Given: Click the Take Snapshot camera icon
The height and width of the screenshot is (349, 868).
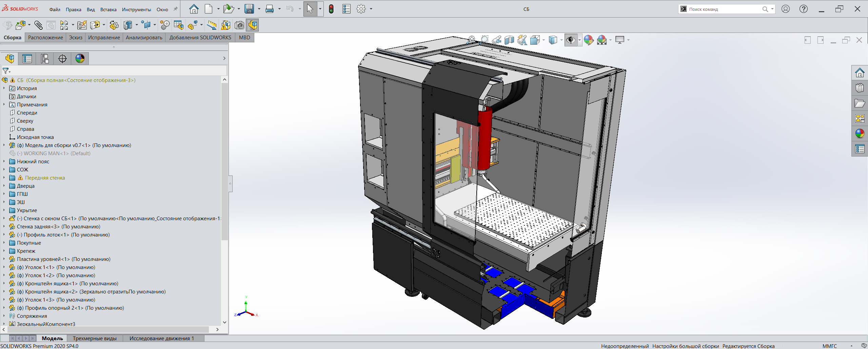Looking at the screenshot, I should [x=239, y=25].
